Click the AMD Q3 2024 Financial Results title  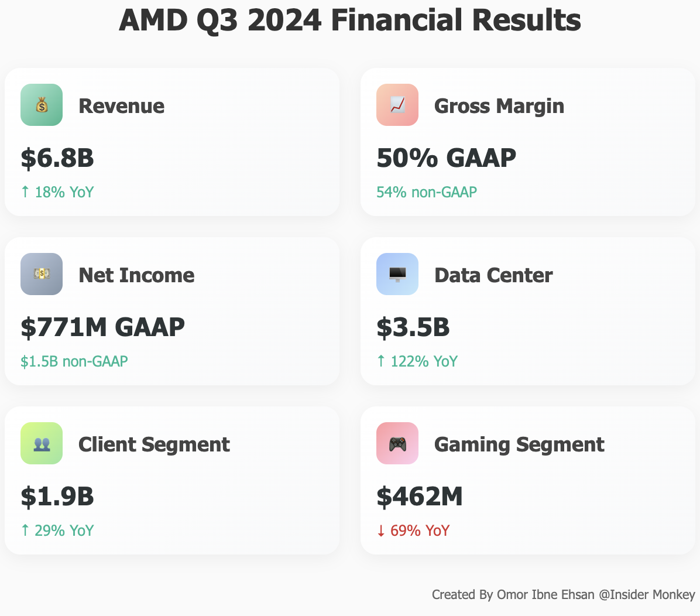[x=350, y=20]
